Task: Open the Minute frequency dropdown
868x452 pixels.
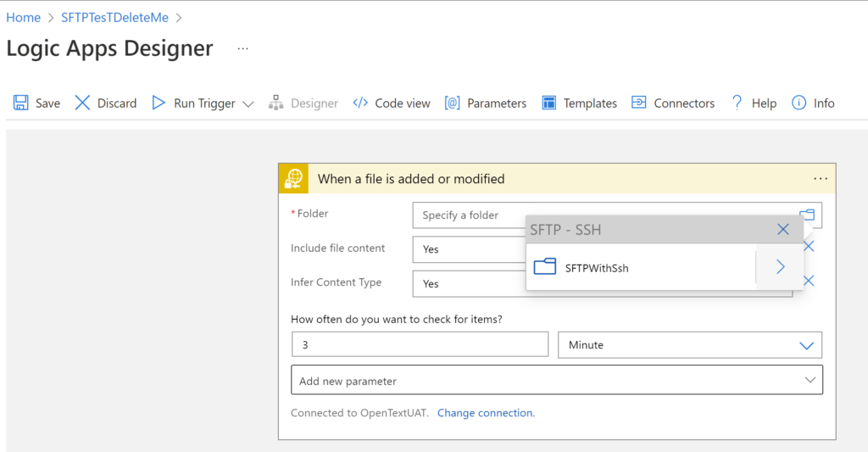Action: click(690, 345)
